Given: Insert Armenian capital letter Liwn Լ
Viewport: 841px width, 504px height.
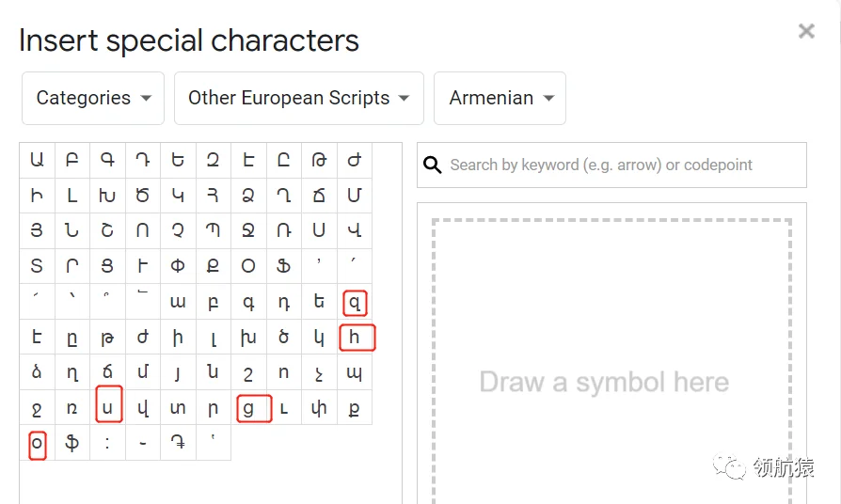Looking at the screenshot, I should (x=72, y=196).
